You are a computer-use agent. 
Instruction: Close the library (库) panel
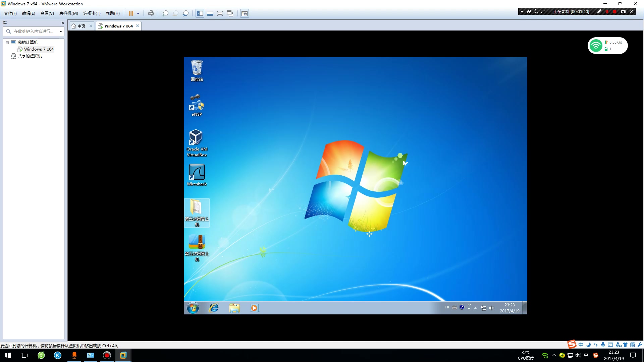(x=62, y=23)
